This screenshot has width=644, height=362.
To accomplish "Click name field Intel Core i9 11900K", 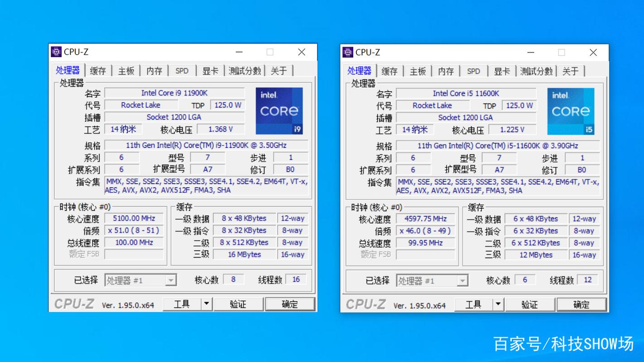I will (174, 93).
